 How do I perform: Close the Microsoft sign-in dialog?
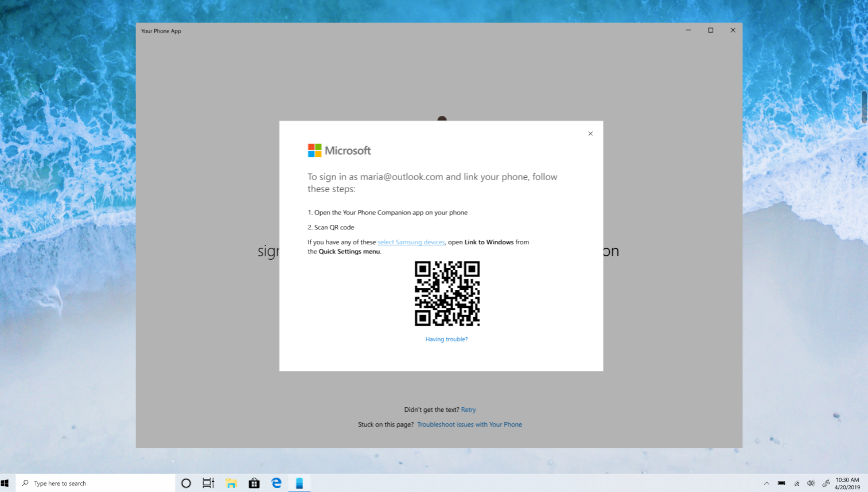click(590, 134)
